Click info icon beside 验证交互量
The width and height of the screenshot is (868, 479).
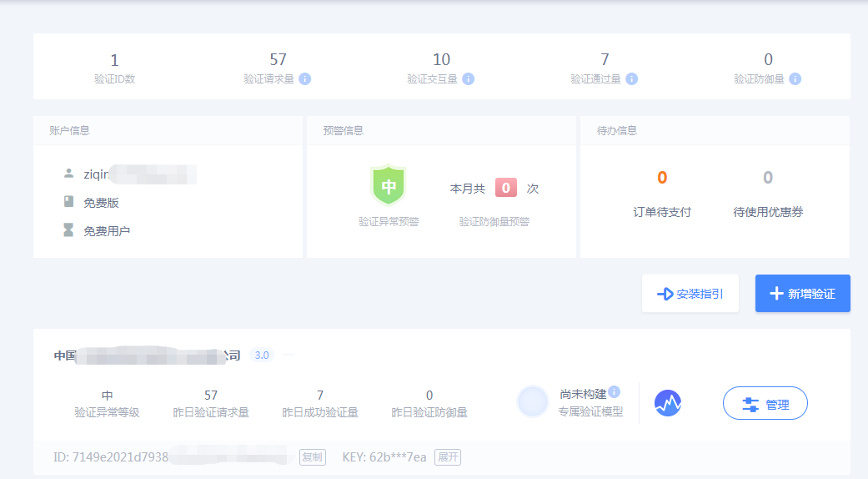(x=469, y=79)
